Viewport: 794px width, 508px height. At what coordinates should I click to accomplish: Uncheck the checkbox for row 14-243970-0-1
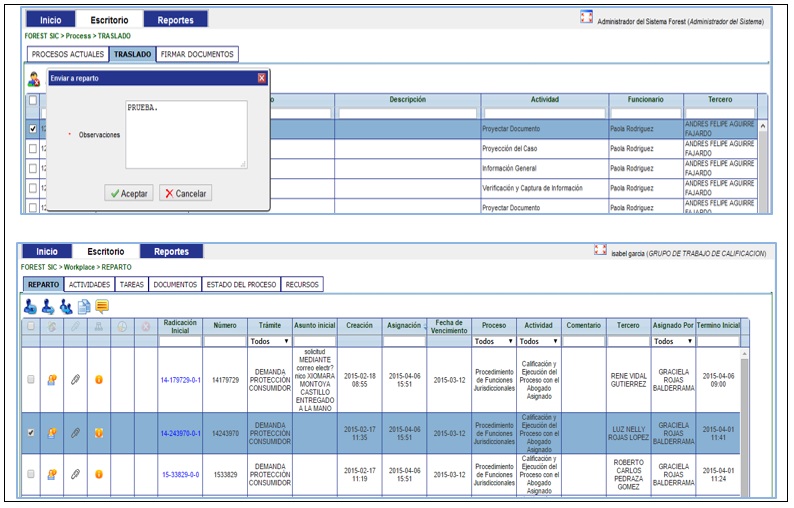[31, 433]
